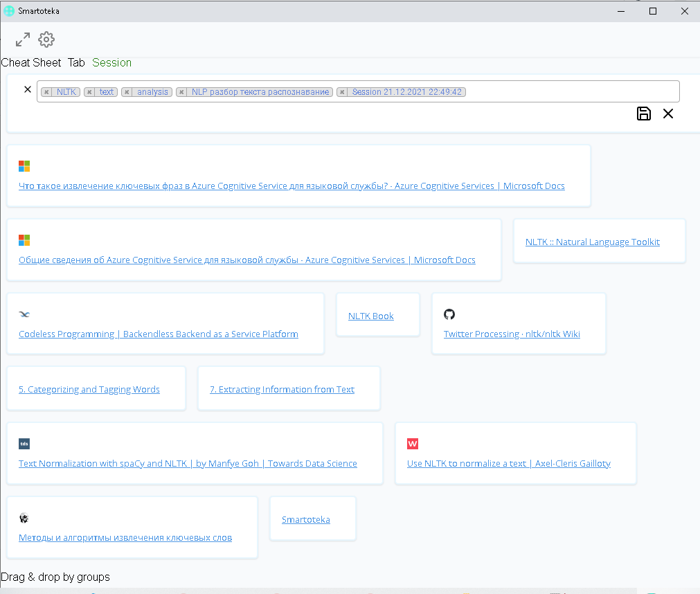Click the Smartoteka app icon in title bar
Image resolution: width=700 pixels, height=594 pixels.
coord(9,10)
